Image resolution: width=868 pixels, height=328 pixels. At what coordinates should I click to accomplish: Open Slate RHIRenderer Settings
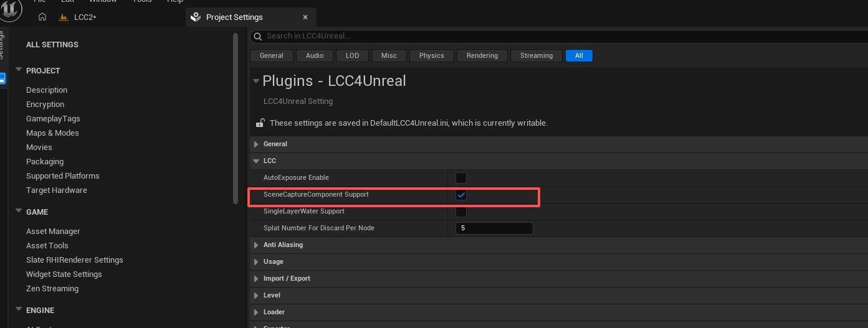click(75, 260)
